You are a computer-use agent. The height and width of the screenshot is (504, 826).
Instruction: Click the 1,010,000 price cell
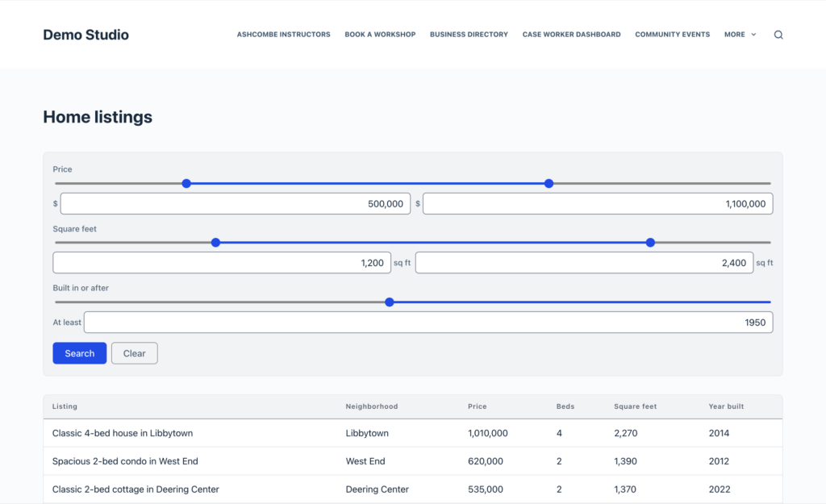point(488,433)
